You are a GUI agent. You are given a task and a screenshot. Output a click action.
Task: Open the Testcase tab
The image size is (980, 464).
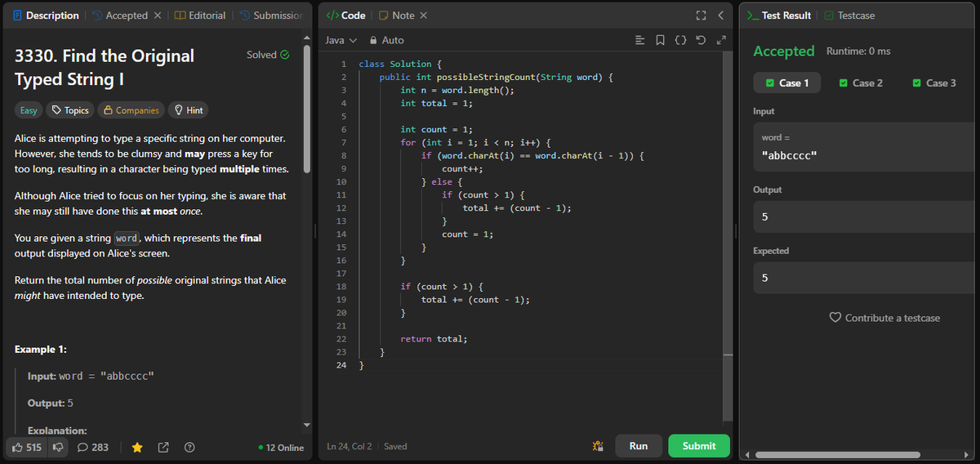point(849,16)
